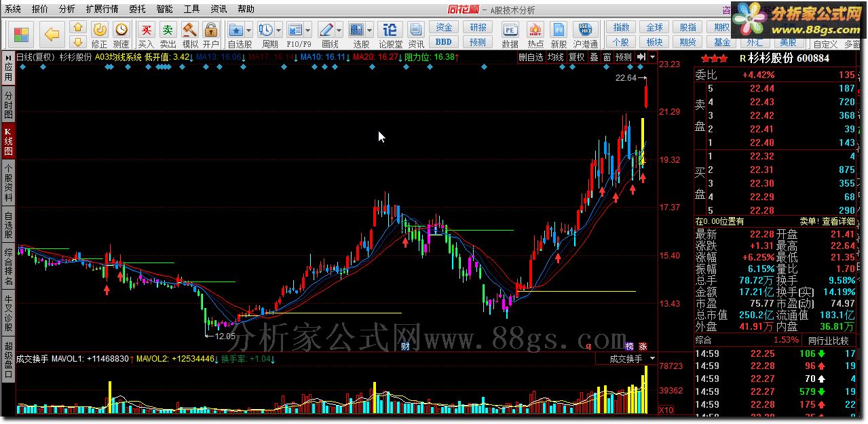The image size is (868, 424).
Task: Open 自选股 watchlist folder icon
Action: click(236, 29)
